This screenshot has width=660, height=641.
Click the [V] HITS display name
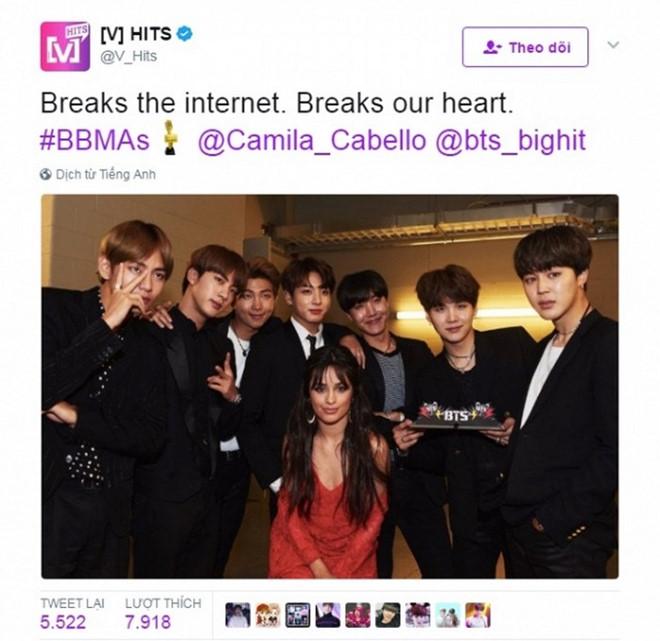[x=136, y=35]
